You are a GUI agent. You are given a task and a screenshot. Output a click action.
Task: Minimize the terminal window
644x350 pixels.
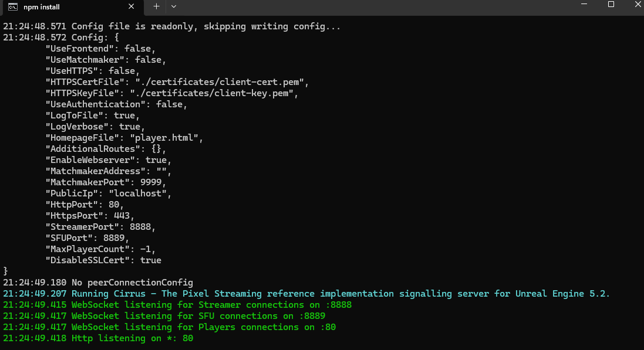tap(583, 5)
